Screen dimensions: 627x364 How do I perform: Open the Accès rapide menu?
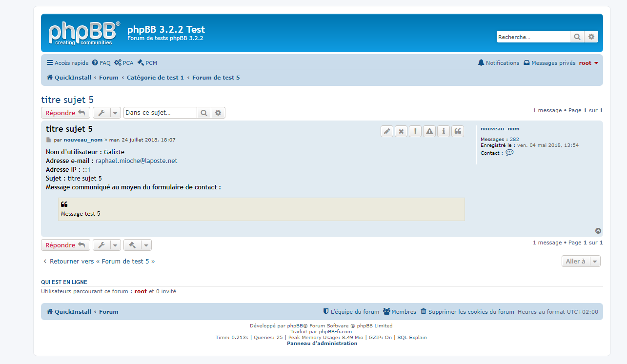(67, 63)
